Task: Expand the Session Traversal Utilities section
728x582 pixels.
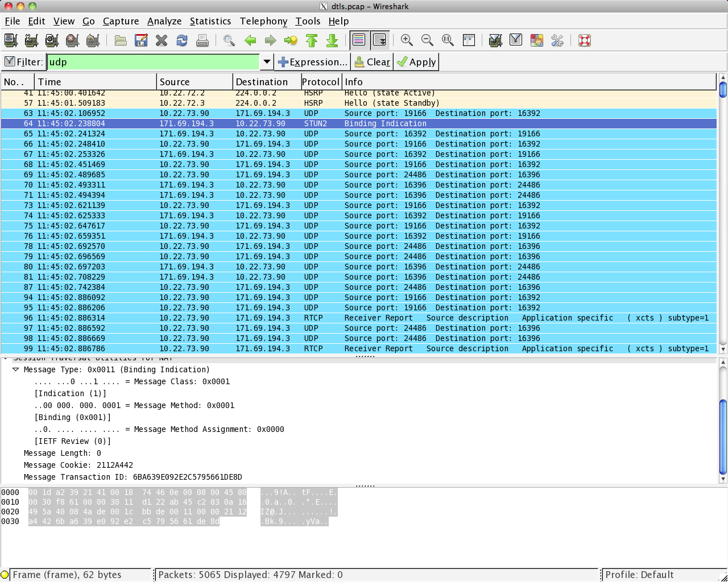Action: click(5, 358)
